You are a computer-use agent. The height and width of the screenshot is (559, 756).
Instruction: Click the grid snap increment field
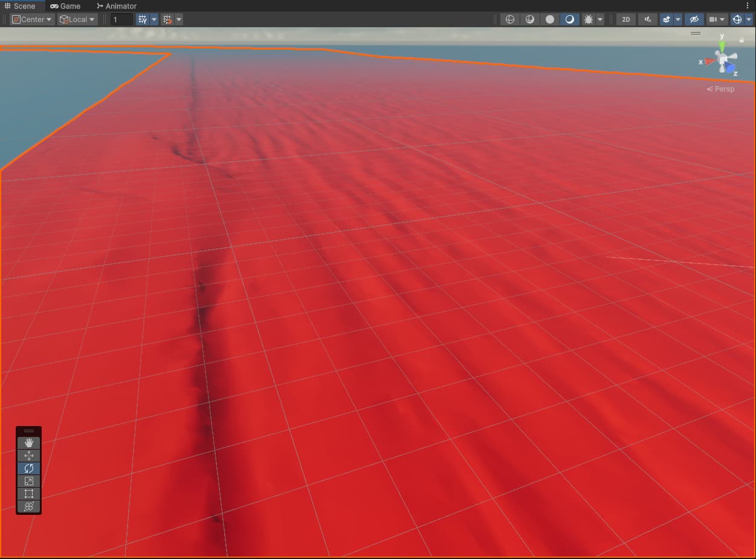(x=121, y=19)
